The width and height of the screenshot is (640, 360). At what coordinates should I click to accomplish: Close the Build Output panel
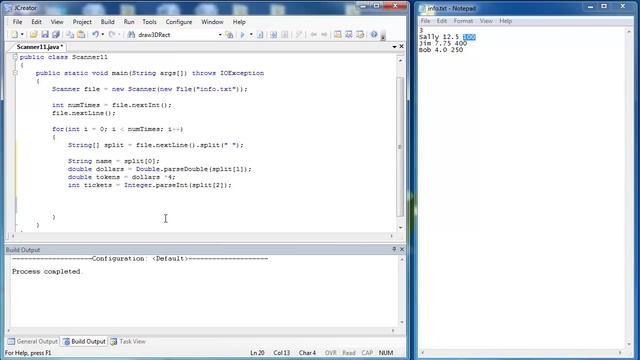402,249
